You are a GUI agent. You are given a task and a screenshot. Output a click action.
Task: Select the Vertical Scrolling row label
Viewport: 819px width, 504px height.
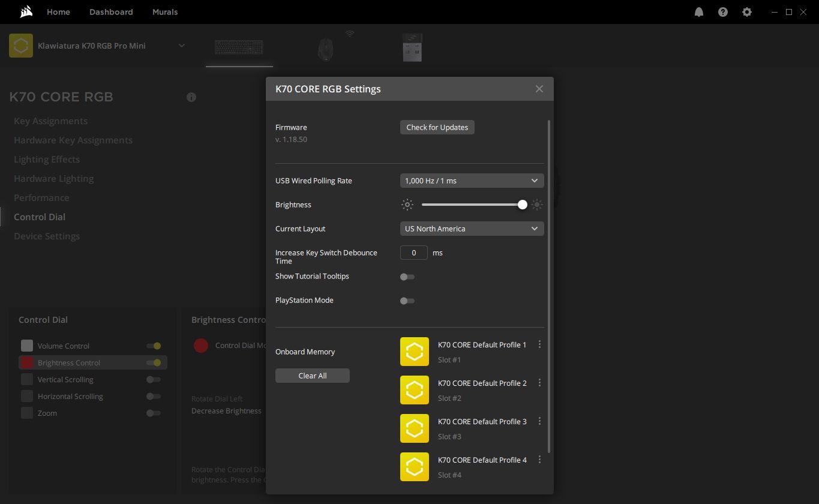[x=65, y=380]
